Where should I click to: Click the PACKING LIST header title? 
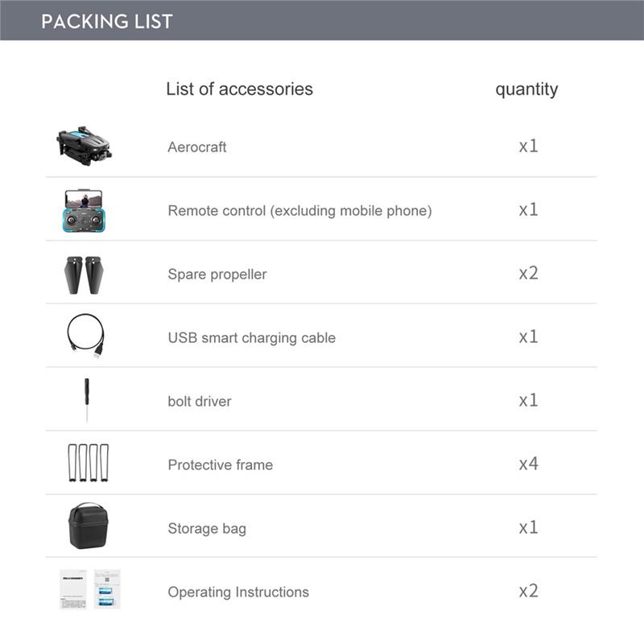click(107, 21)
